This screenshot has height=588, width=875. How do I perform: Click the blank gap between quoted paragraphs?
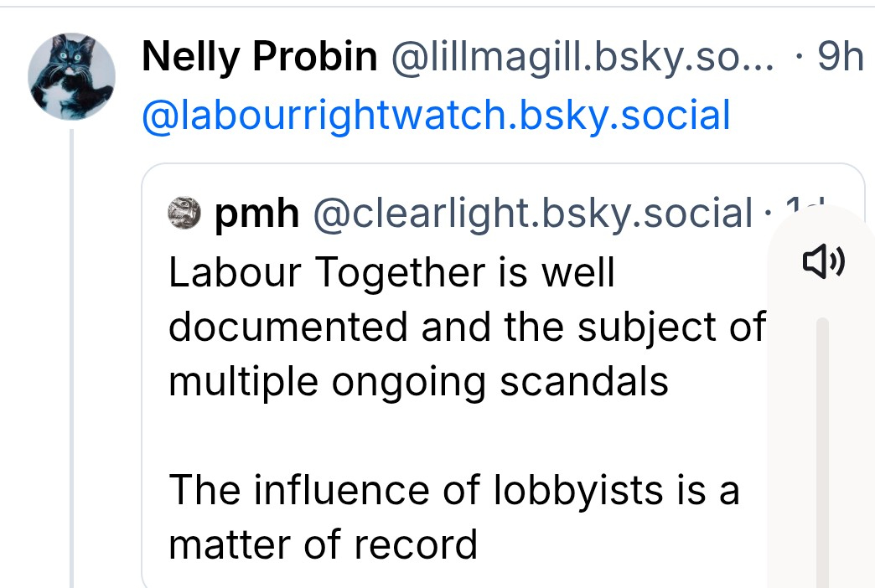coord(453,436)
